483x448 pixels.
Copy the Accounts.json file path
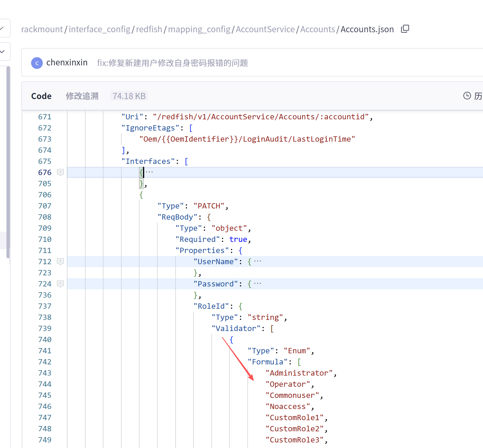tap(405, 29)
